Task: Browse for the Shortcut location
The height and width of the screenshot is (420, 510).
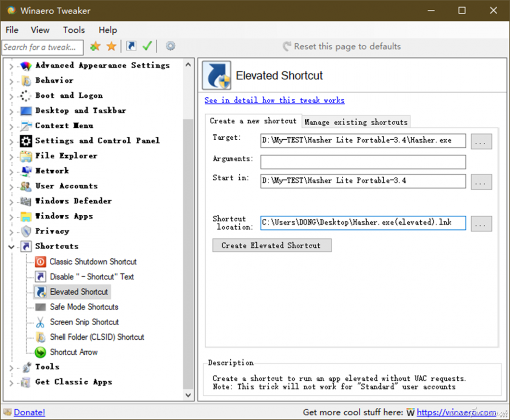Action: (x=481, y=224)
